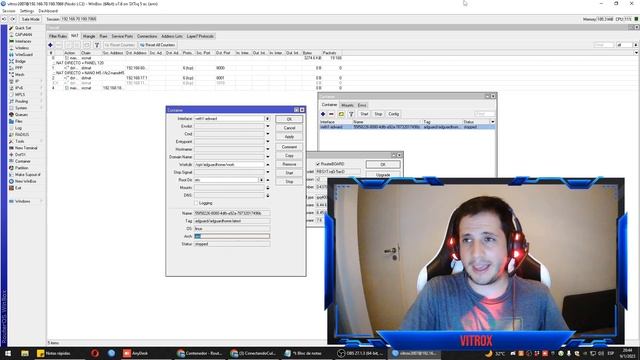Switch to Mangle tab

tap(89, 36)
